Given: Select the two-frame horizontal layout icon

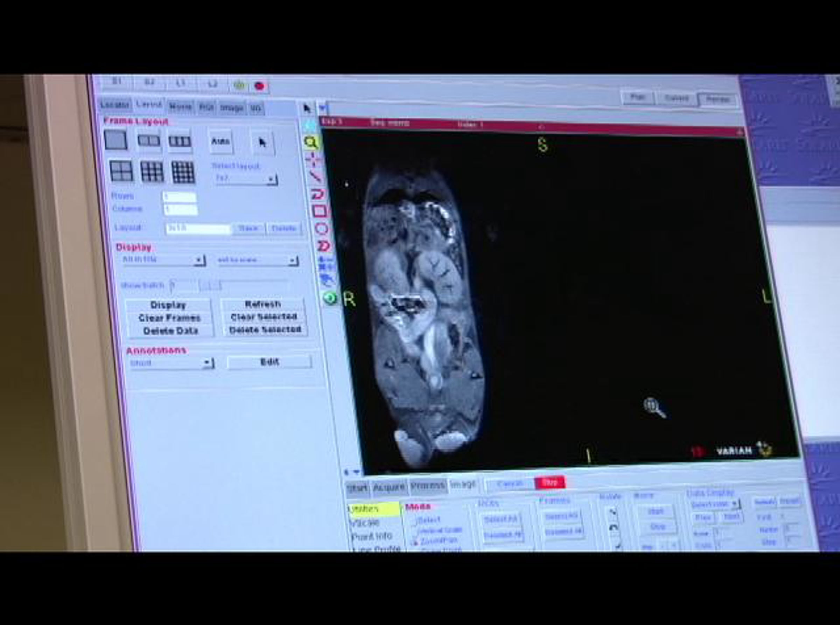Looking at the screenshot, I should 149,141.
